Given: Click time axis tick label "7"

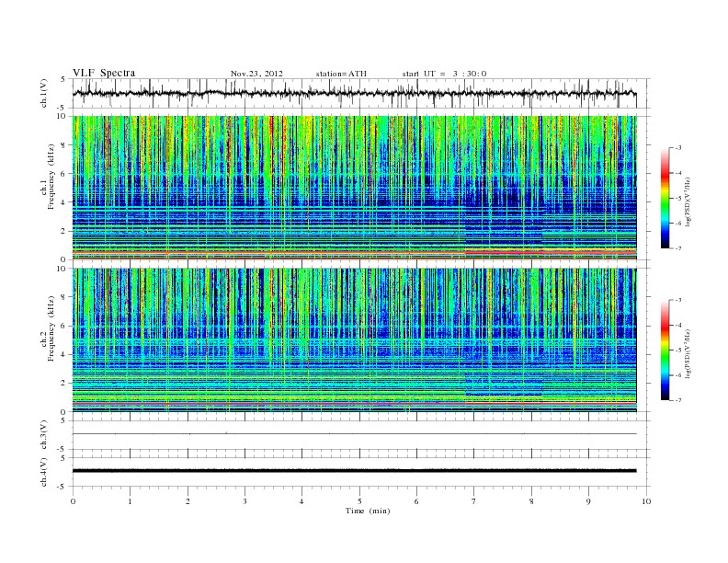Looking at the screenshot, I should point(474,501).
